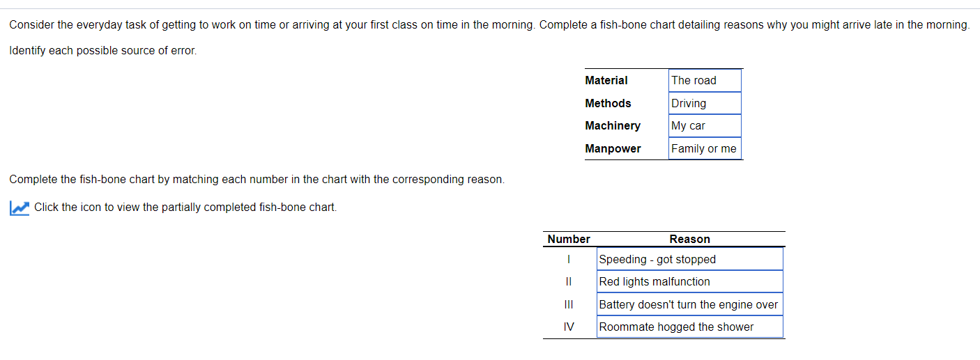Click the 'Methods' row label
This screenshot has width=980, height=360.
coord(608,103)
